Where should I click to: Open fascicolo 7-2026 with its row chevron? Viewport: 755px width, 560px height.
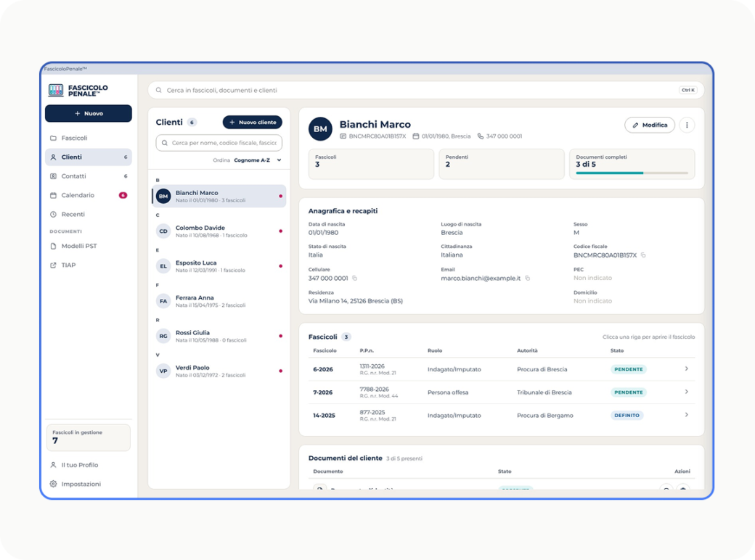687,392
